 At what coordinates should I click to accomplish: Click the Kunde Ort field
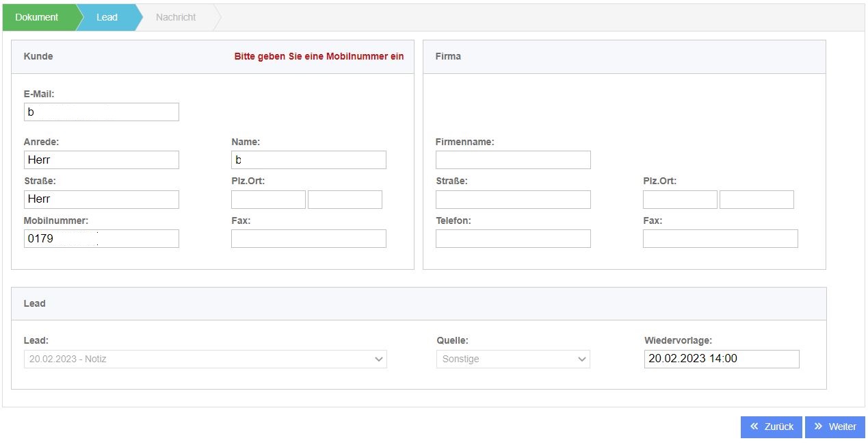click(x=345, y=199)
